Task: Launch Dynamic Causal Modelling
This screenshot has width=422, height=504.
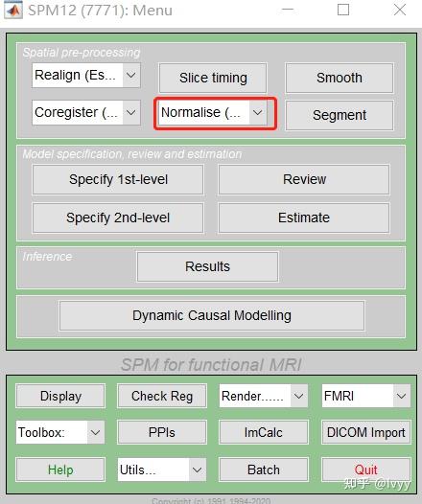Action: (212, 315)
